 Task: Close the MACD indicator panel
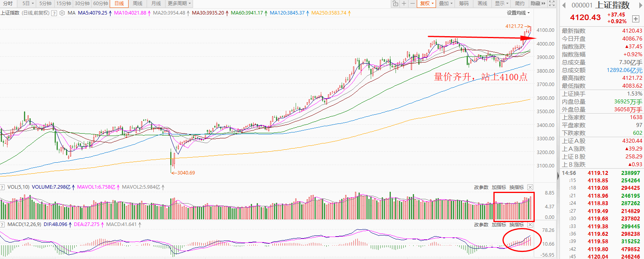click(530, 225)
